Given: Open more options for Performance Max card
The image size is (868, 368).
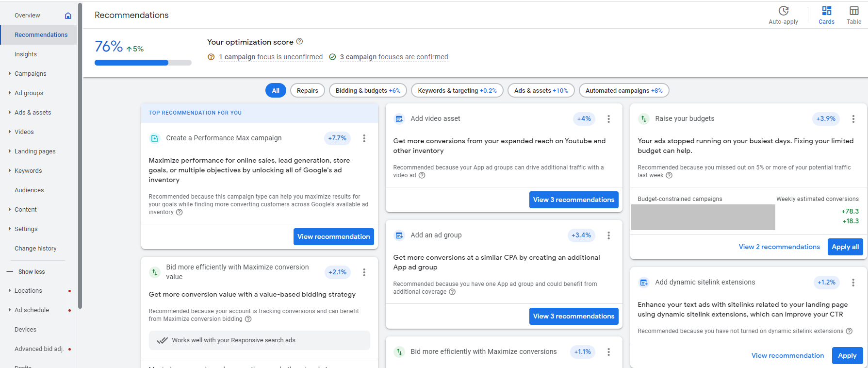Looking at the screenshot, I should (364, 138).
